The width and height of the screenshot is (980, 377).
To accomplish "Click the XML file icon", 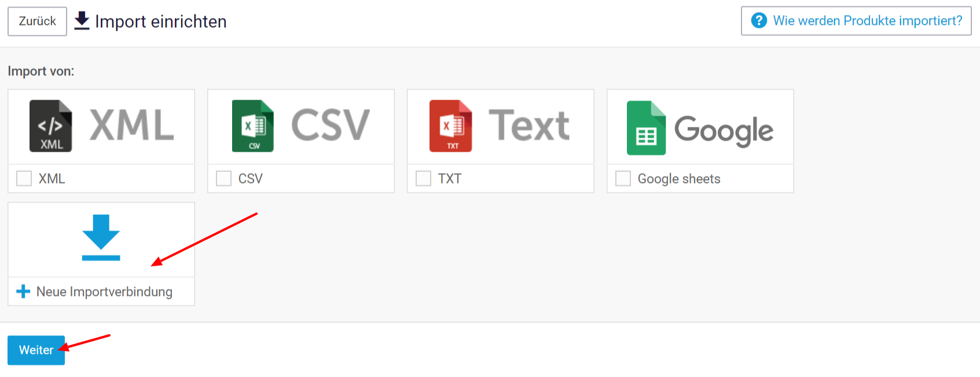I will [51, 126].
